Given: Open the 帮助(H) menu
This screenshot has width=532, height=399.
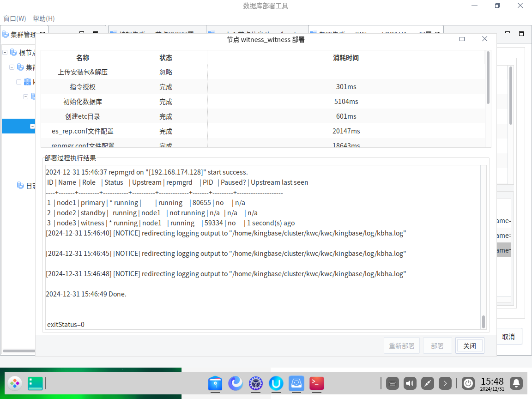Looking at the screenshot, I should [x=44, y=18].
